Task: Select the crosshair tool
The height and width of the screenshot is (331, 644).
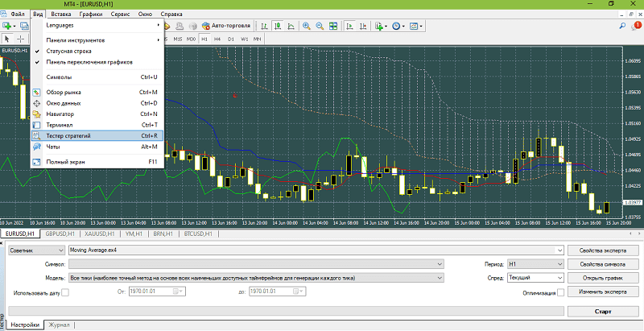Action: pos(21,39)
